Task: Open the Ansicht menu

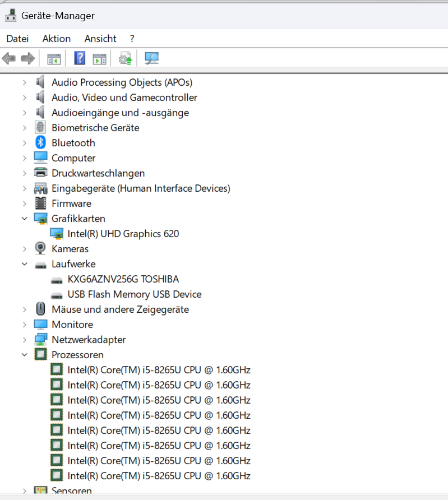Action: pyautogui.click(x=100, y=39)
